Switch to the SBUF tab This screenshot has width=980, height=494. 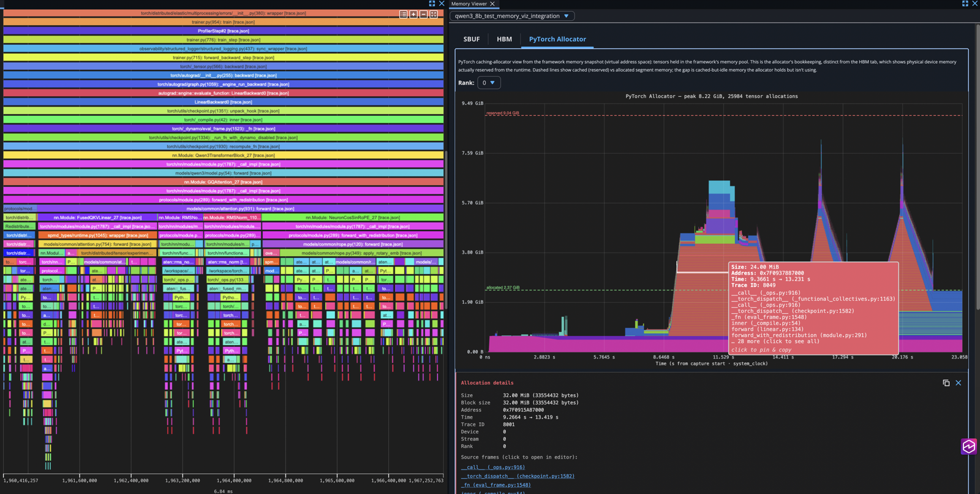pyautogui.click(x=472, y=39)
